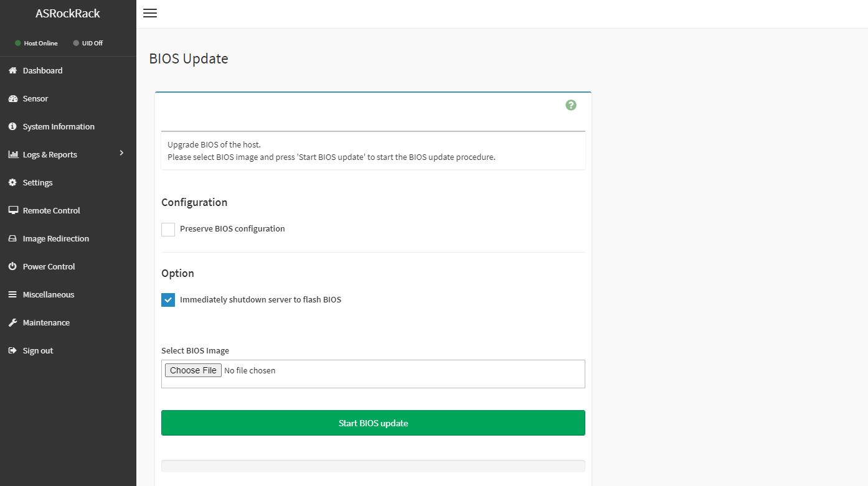Image resolution: width=868 pixels, height=486 pixels.
Task: Click the Choose File button
Action: [x=193, y=370]
